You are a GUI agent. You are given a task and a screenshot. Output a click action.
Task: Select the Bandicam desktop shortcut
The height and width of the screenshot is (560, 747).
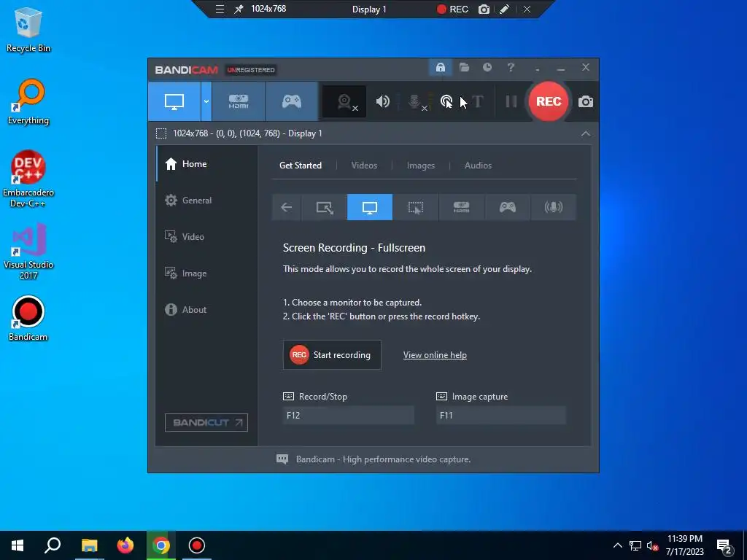tap(28, 319)
